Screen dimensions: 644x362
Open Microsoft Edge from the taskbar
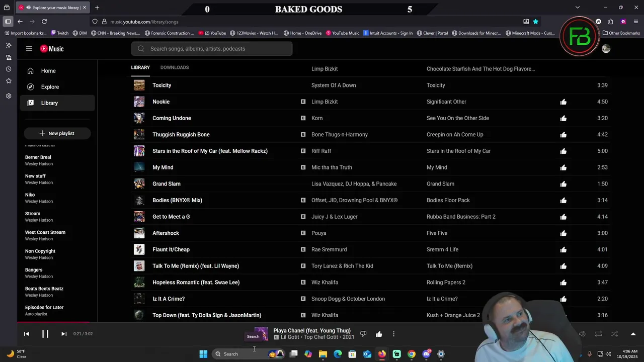[338, 354]
